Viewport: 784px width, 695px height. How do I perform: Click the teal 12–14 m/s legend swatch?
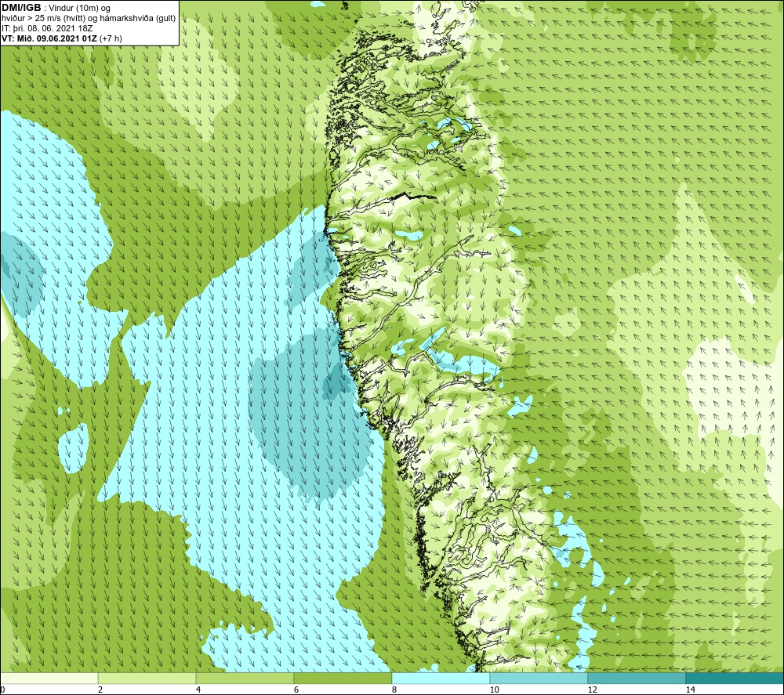pyautogui.click(x=637, y=678)
